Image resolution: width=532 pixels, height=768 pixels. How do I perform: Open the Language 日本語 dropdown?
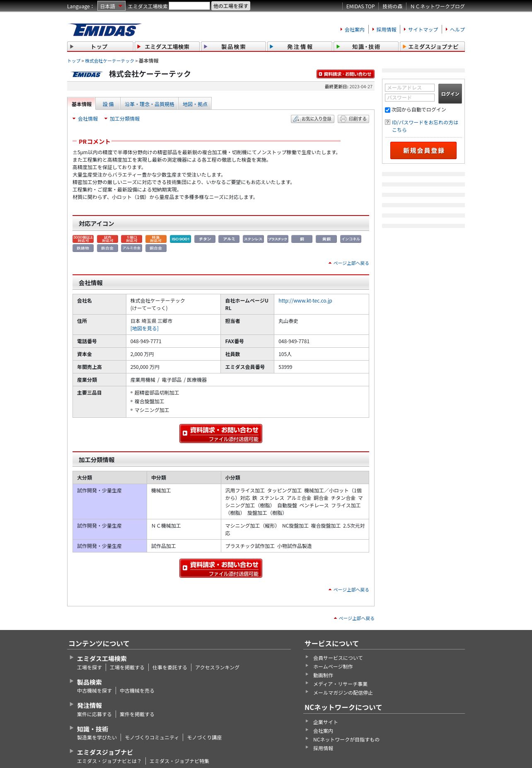(x=111, y=6)
